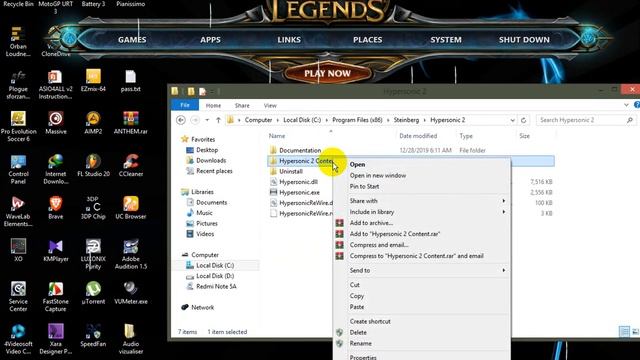
Task: Choose Copy from the context menu
Action: click(422, 296)
